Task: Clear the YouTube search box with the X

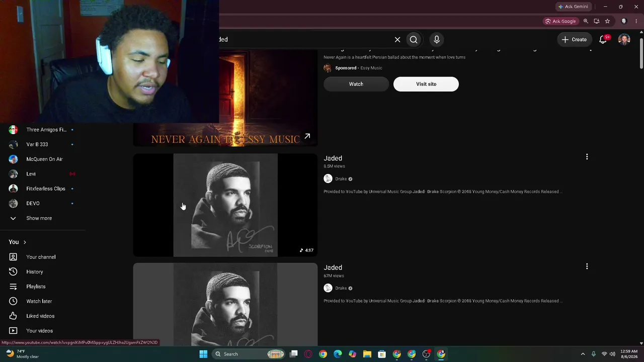Action: click(x=397, y=39)
